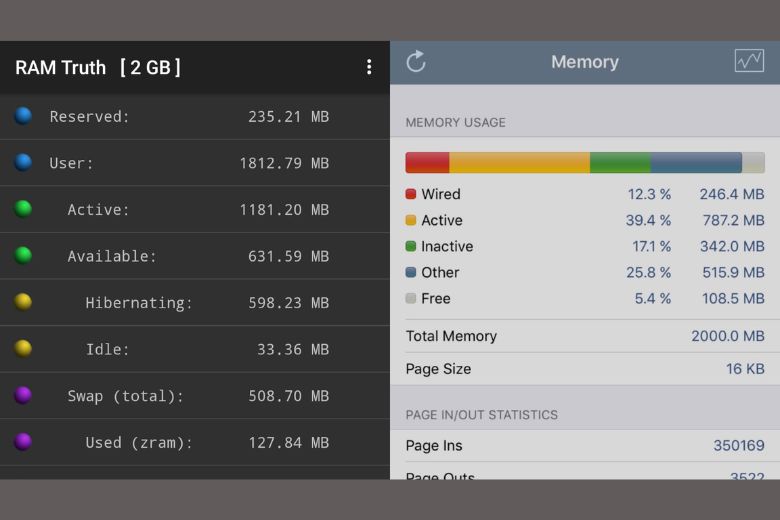Select the 25.8 % Other percentage

pyautogui.click(x=648, y=272)
